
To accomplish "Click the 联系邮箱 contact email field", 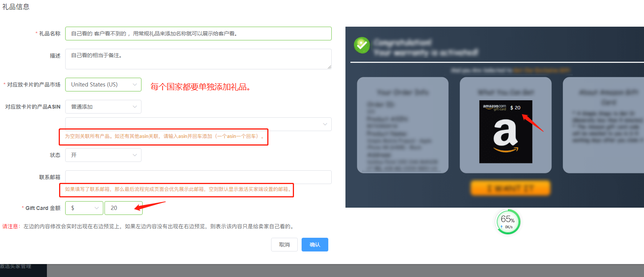I will [x=198, y=177].
